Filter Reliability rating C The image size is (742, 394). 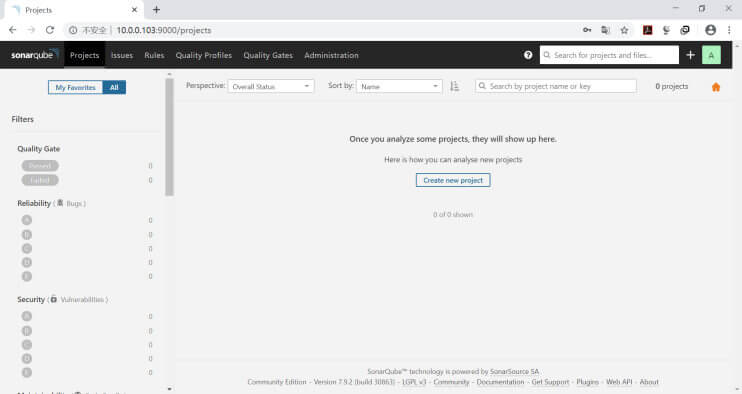point(27,248)
